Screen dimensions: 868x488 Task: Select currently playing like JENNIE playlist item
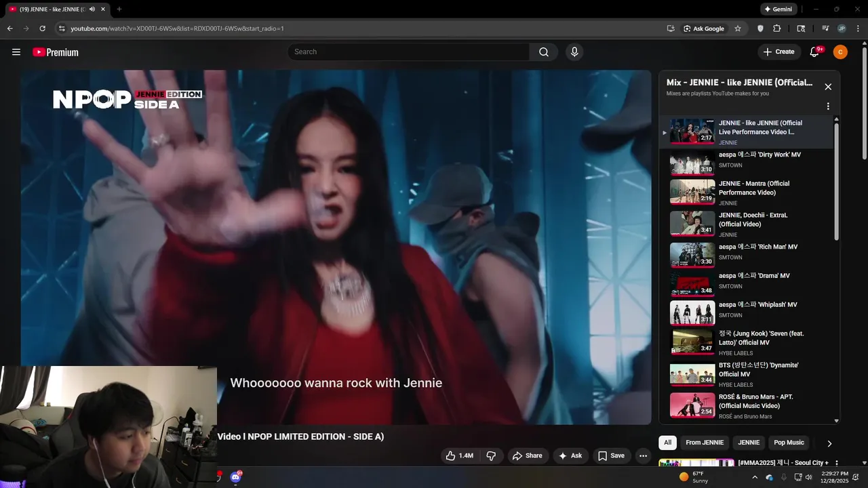(746, 132)
